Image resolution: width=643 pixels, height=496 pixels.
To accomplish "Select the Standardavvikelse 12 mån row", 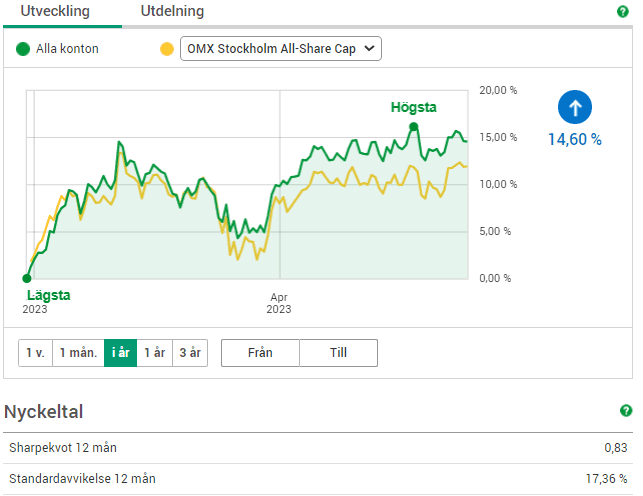I will [320, 479].
